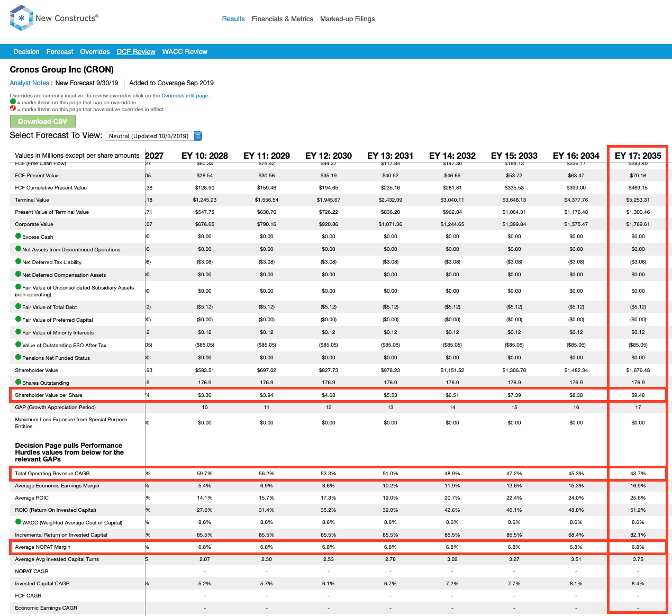Click the FCF Cumulative Present Value row label
Image resolution: width=672 pixels, height=616 pixels.
click(x=51, y=188)
